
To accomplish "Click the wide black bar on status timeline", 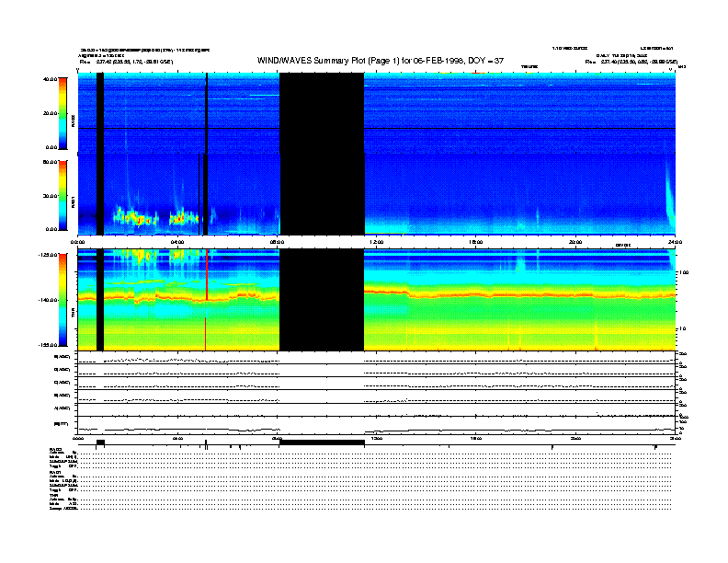I will pyautogui.click(x=322, y=442).
